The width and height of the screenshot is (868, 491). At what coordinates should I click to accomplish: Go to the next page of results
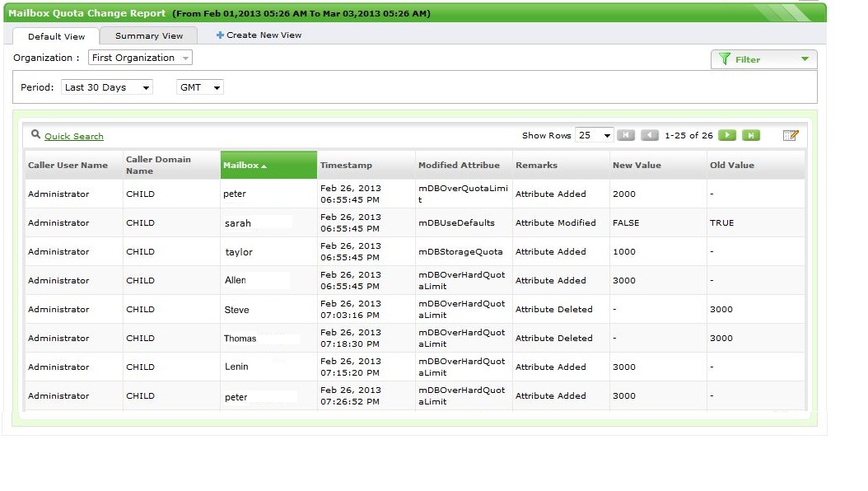click(726, 136)
